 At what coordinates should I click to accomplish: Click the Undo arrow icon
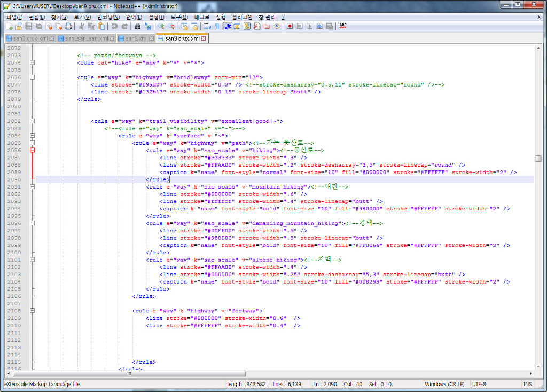click(x=114, y=26)
